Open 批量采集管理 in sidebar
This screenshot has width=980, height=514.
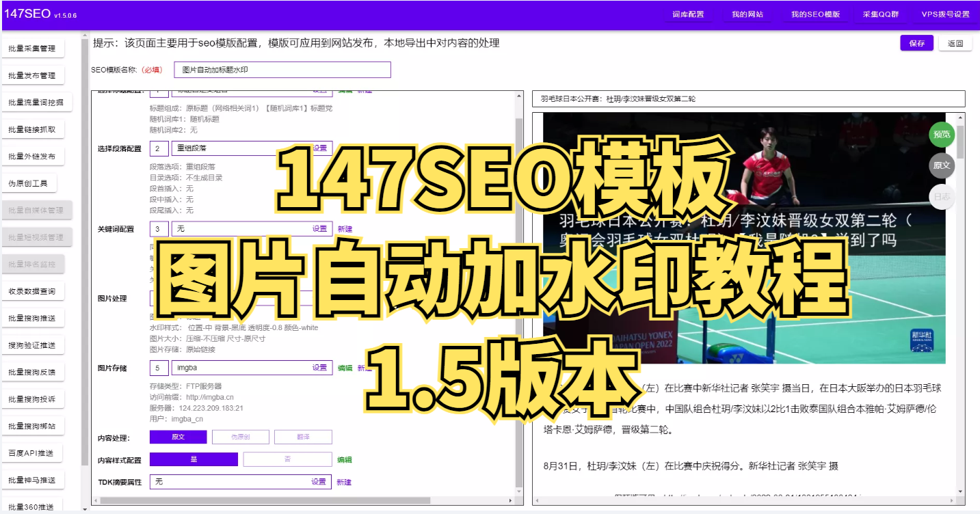tap(32, 49)
